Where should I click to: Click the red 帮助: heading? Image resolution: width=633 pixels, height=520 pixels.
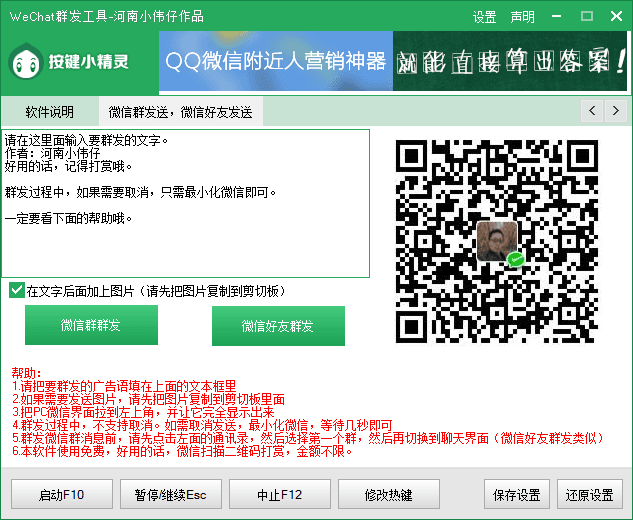tap(27, 373)
